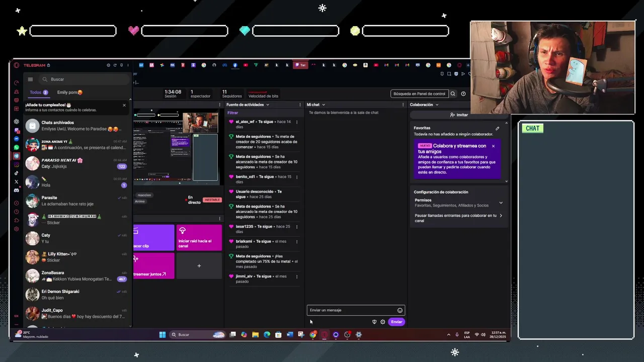Show hidden system tray icons chevron
644x362 pixels.
click(x=448, y=334)
